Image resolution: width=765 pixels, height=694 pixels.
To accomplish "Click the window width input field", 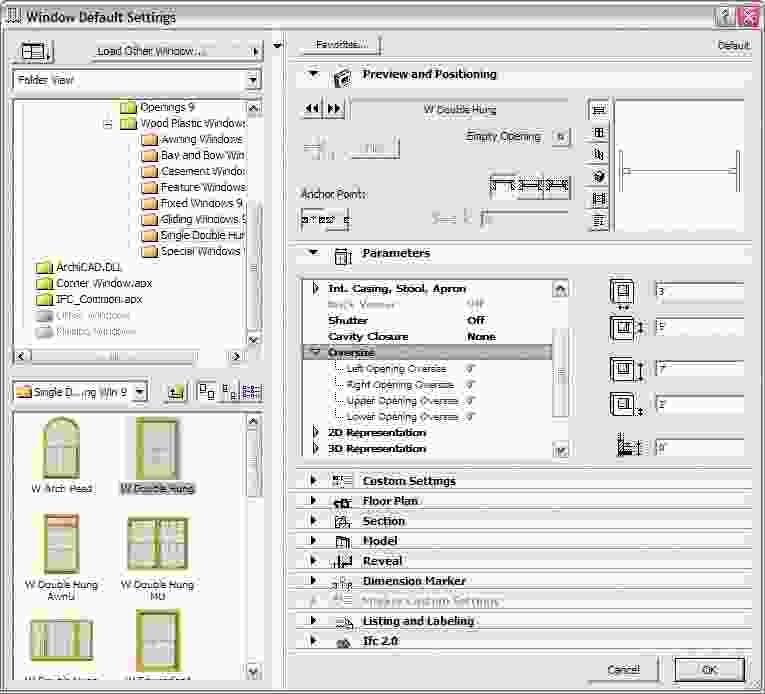I will (699, 291).
